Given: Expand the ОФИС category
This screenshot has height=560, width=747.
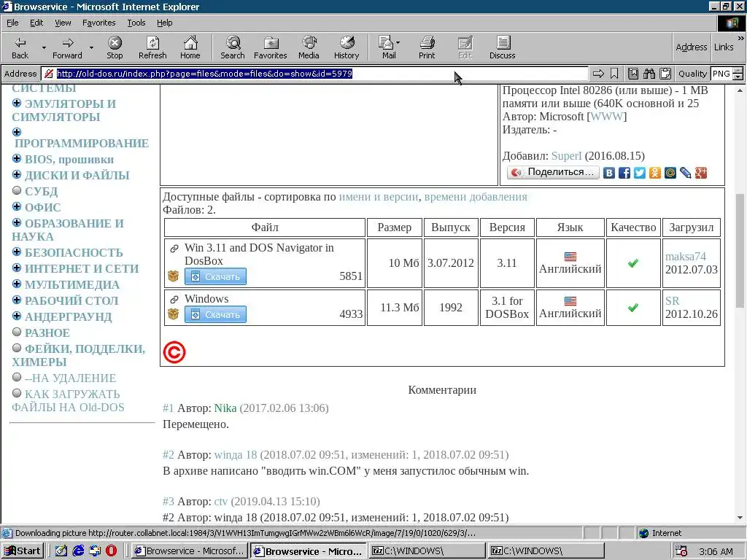Looking at the screenshot, I should pos(17,206).
